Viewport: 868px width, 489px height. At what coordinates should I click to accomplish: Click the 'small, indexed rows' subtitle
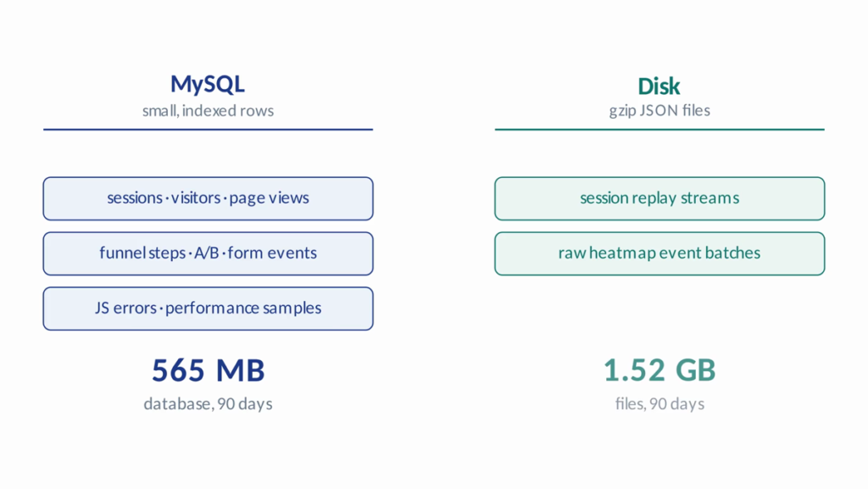[208, 111]
